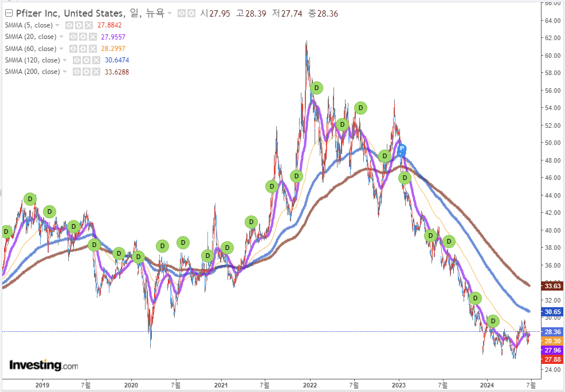This screenshot has width=565, height=392.
Task: Click the purple SMMA value 27.9557
Action: click(113, 37)
